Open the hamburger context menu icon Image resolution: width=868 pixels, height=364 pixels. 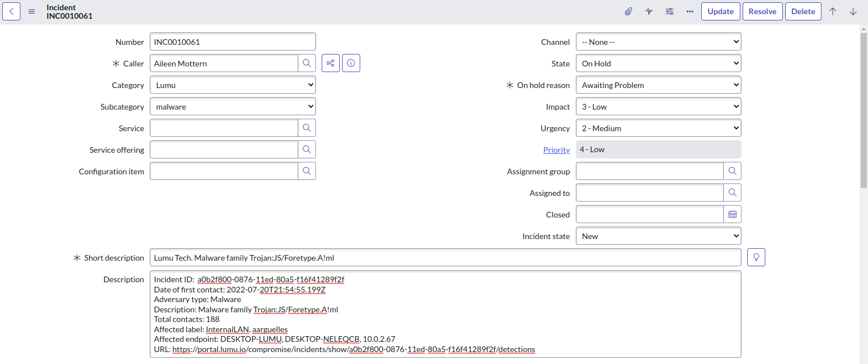pyautogui.click(x=32, y=11)
